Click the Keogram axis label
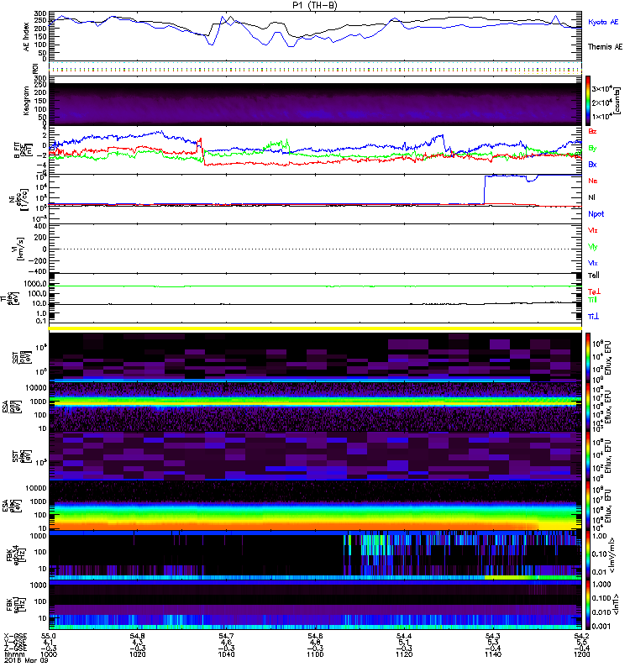The width and height of the screenshot is (630, 672). point(26,100)
